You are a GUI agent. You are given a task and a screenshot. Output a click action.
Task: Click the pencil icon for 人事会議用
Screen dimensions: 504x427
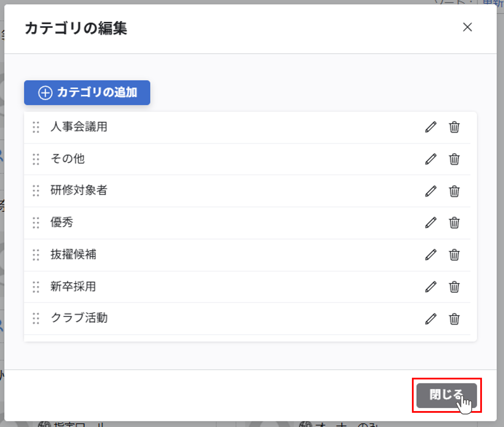[x=431, y=127]
